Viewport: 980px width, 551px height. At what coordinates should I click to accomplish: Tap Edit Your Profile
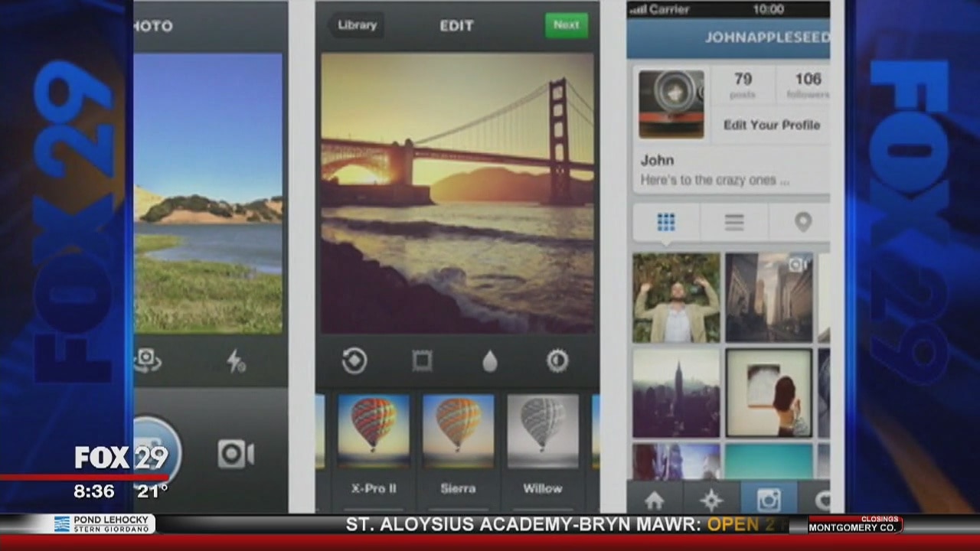point(771,125)
